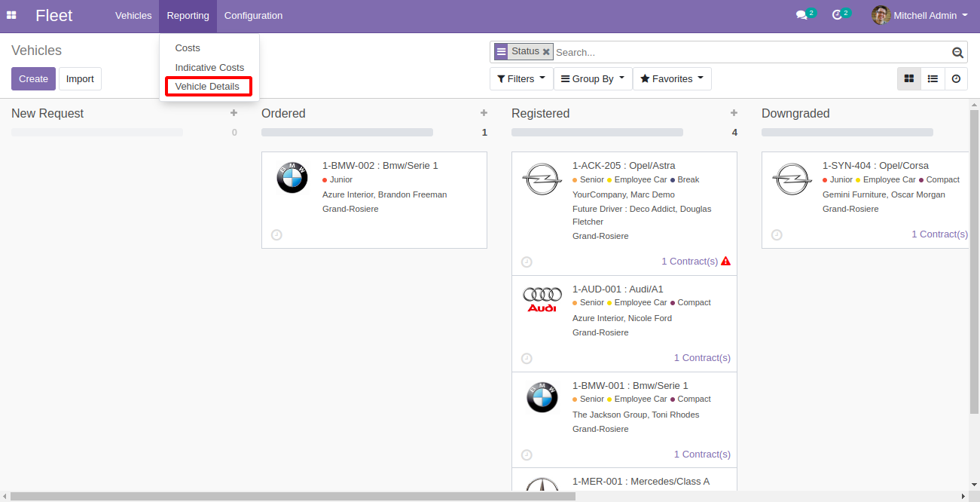Click the Create button
980x502 pixels.
click(33, 78)
